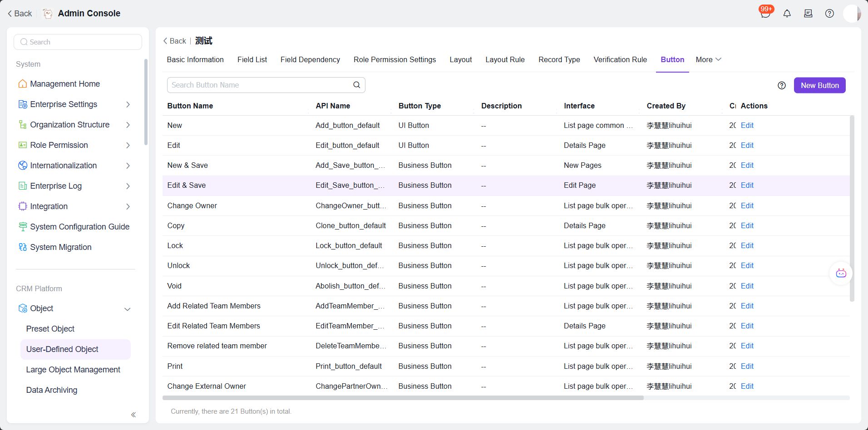Screen dimensions: 868x430
Task: Click the System Migration icon
Action: (23, 247)
